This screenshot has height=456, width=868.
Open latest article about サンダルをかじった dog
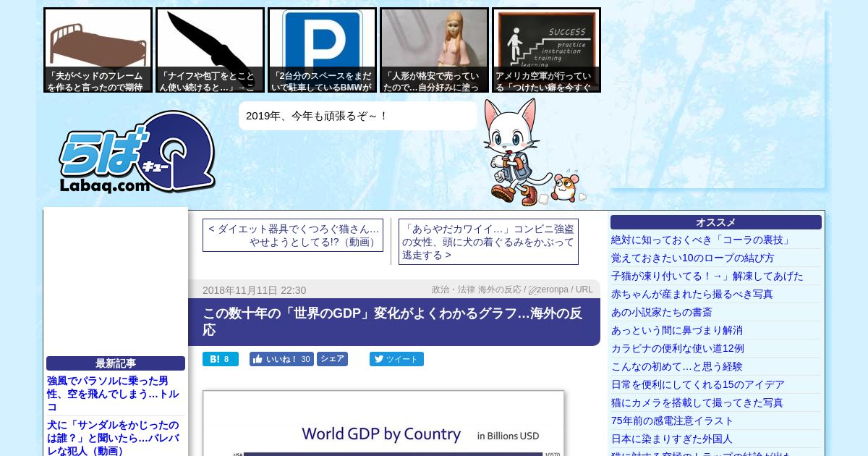(114, 438)
